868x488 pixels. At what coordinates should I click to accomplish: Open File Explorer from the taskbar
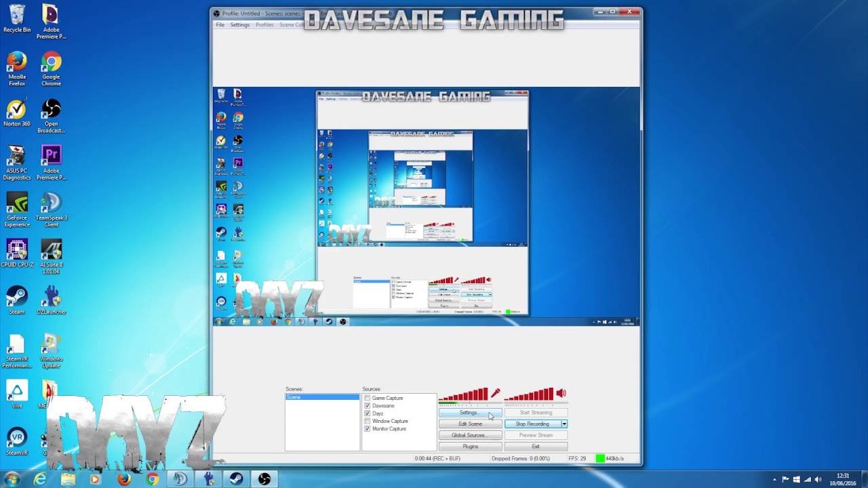68,479
